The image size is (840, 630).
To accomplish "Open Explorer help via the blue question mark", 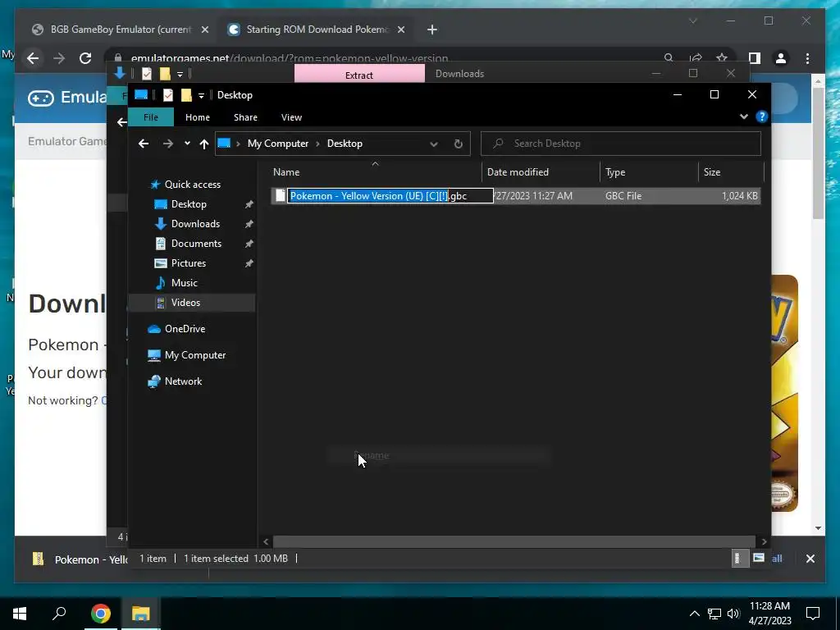I will [x=762, y=116].
